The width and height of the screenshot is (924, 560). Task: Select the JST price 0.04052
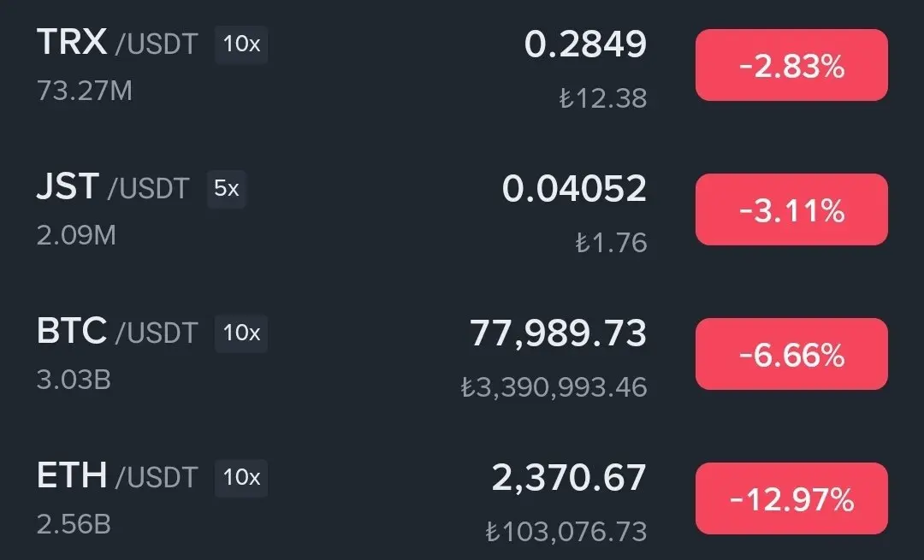[x=574, y=189]
